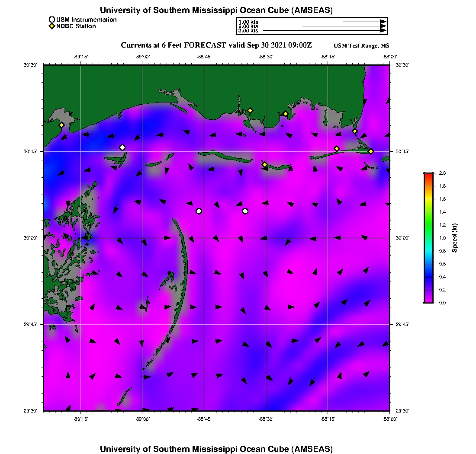Image resolution: width=476 pixels, height=454 pixels.
Task: Click the northernmost NDBC station diamond marker
Action: (x=250, y=110)
